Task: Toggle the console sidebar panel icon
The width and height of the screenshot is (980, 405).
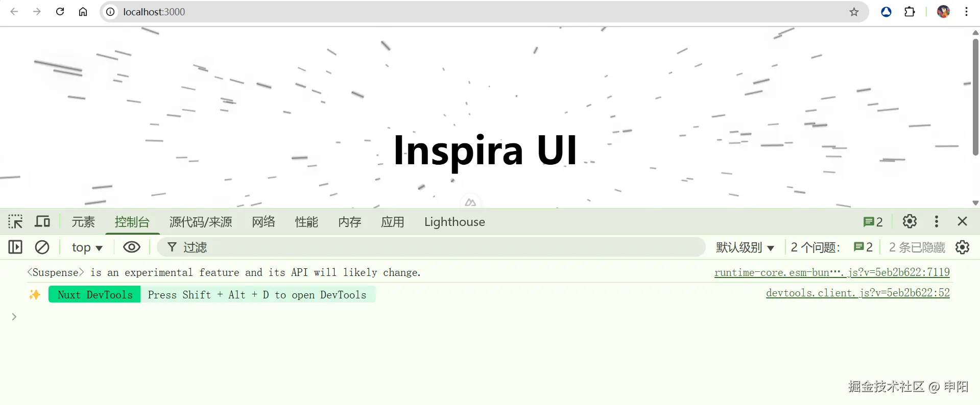Action: click(x=15, y=247)
